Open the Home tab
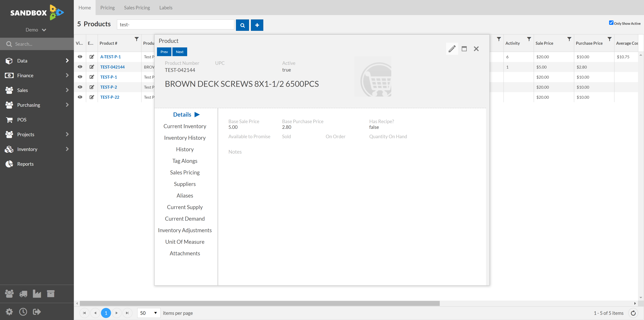Screen dimensions: 644x320 [85, 8]
